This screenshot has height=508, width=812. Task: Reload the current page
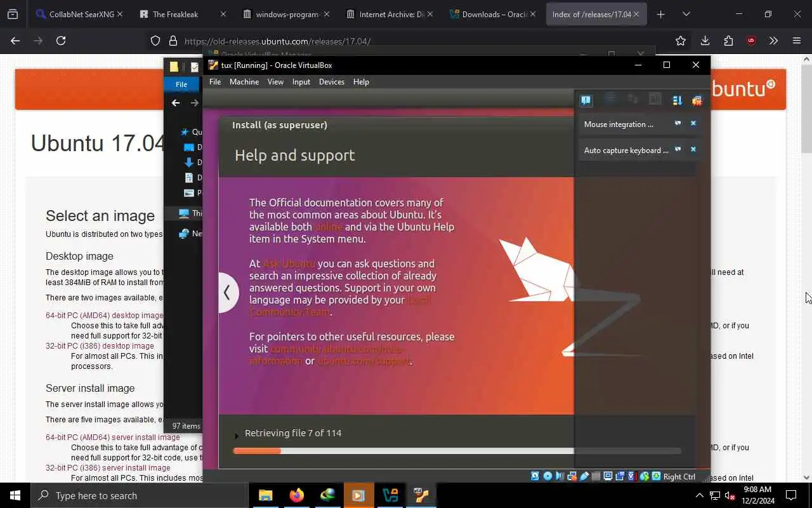tap(61, 41)
